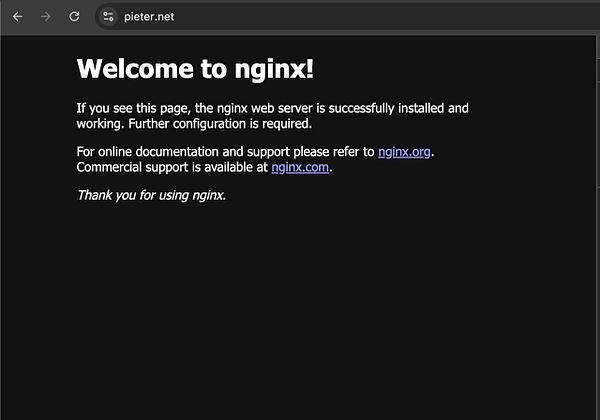Click the "Thank you for using nginx." text
600x420 pixels.
click(x=152, y=195)
